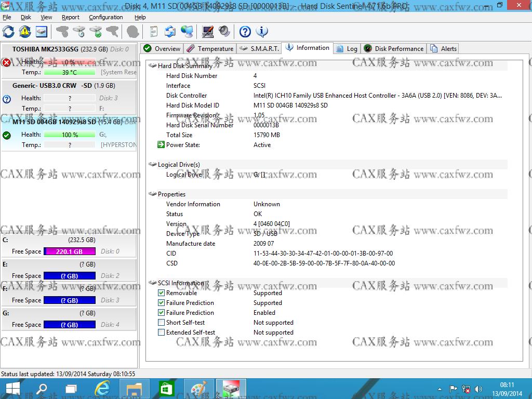
Task: Toggle the Removable checkbox
Action: (162, 293)
